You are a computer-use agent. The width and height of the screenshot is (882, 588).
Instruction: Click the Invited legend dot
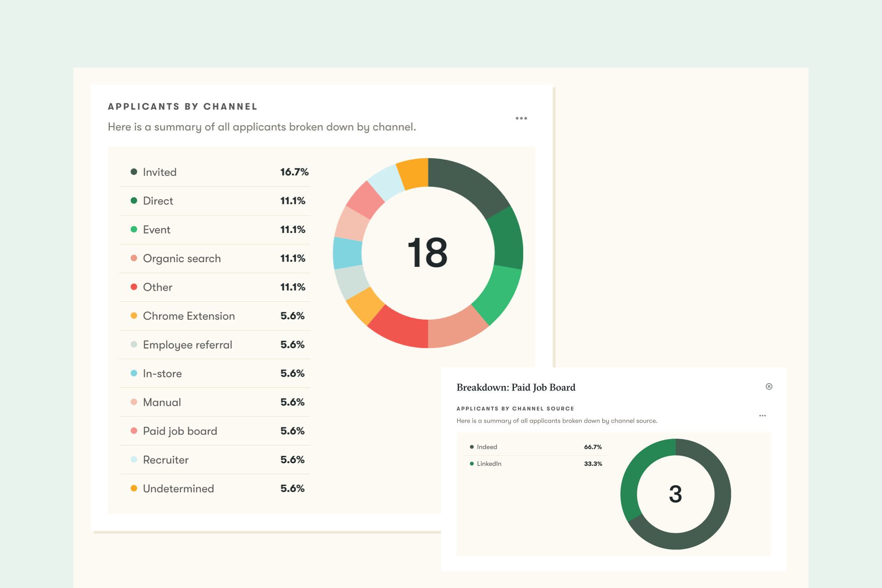click(134, 172)
